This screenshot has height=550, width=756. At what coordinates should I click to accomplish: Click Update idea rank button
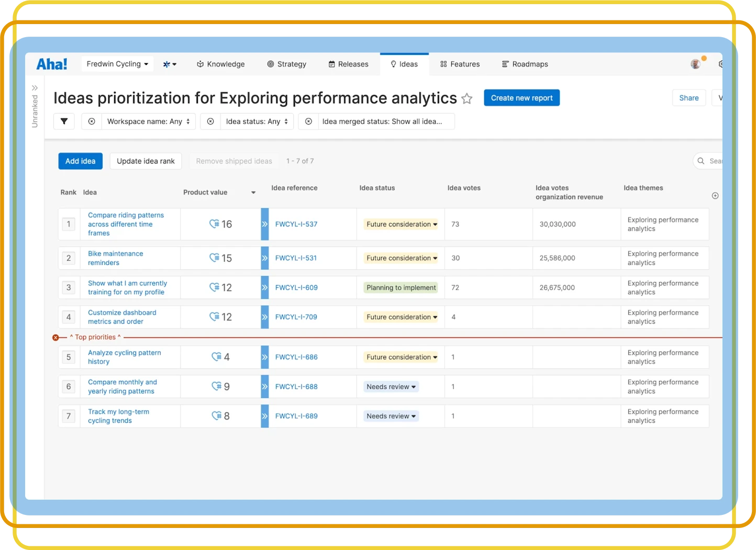click(146, 161)
